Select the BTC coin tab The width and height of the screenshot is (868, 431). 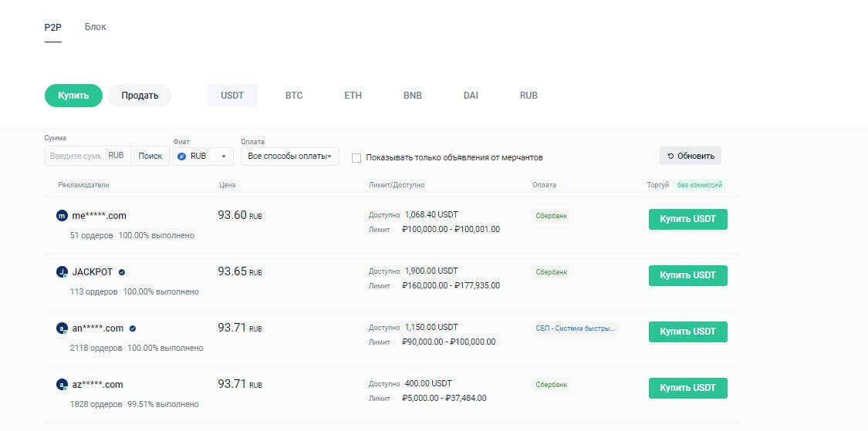(294, 96)
